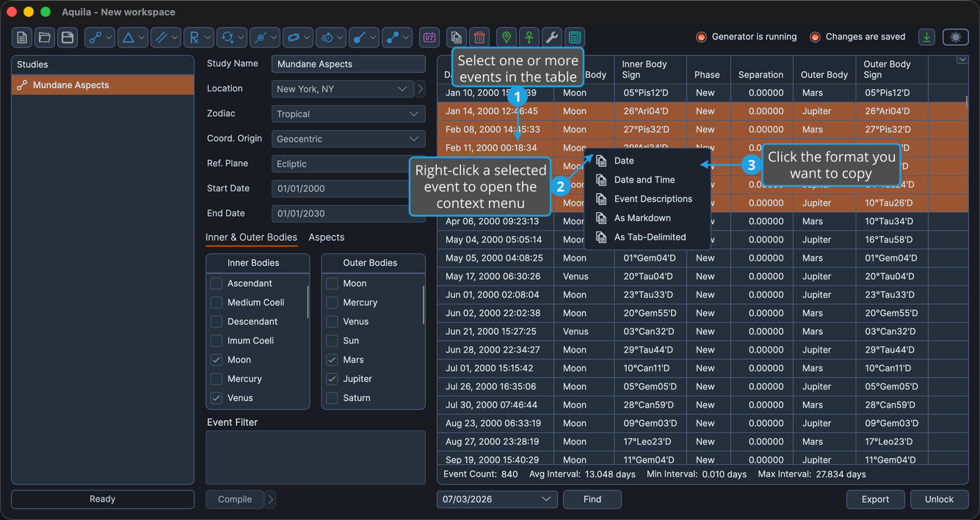This screenshot has width=980, height=520.
Task: Check the Sun outer body checkbox
Action: (332, 341)
